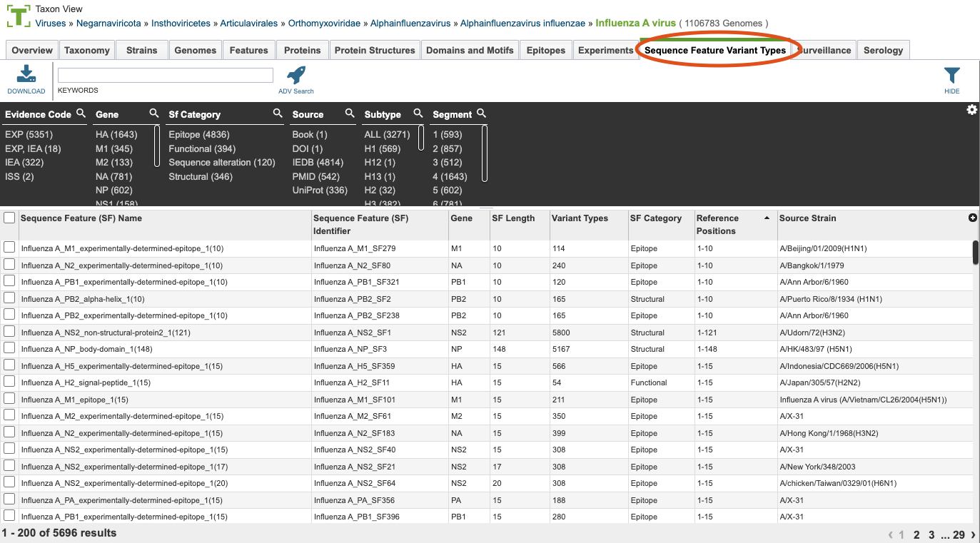980x543 pixels.
Task: Add table columns with plus icon
Action: click(972, 218)
